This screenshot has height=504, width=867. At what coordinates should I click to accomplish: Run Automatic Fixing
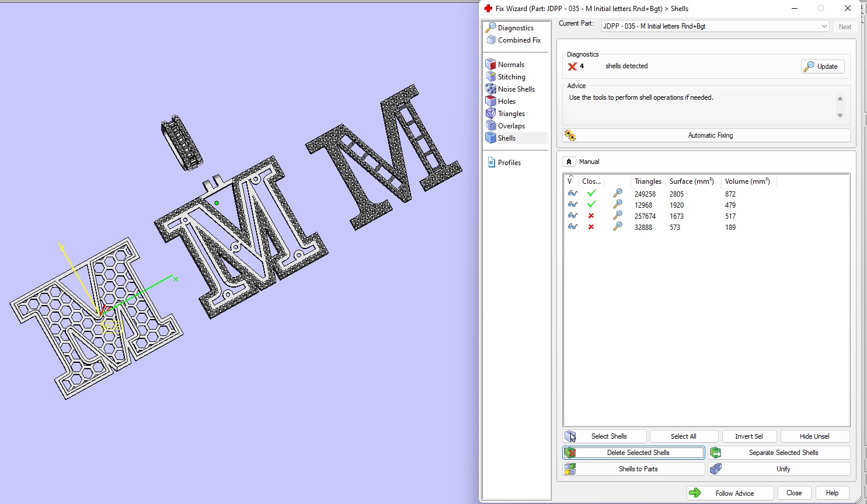point(706,135)
